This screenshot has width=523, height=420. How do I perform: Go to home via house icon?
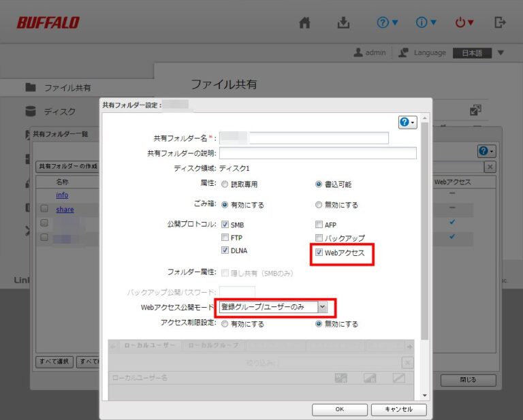click(x=304, y=22)
